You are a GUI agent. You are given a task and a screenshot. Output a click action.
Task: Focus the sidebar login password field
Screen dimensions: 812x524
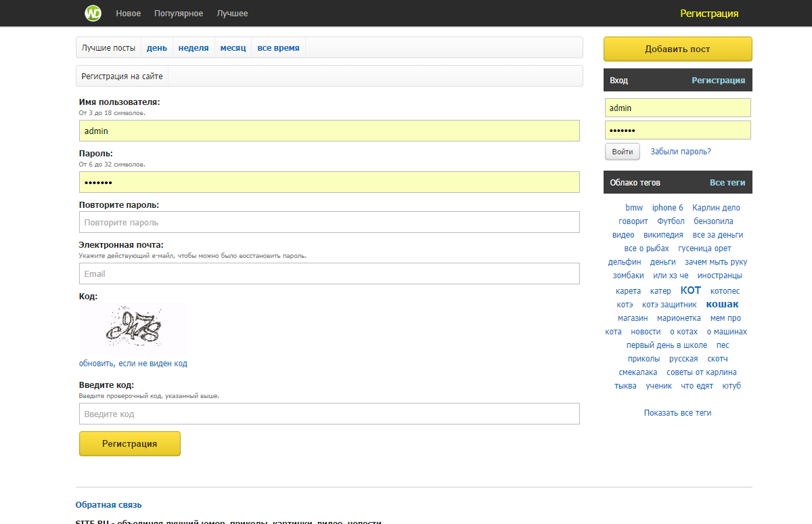678,130
